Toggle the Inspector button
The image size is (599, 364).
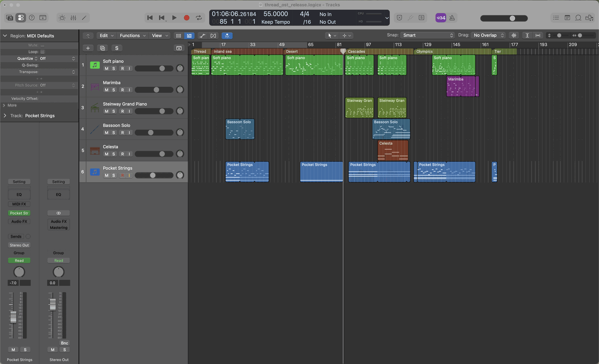21,18
